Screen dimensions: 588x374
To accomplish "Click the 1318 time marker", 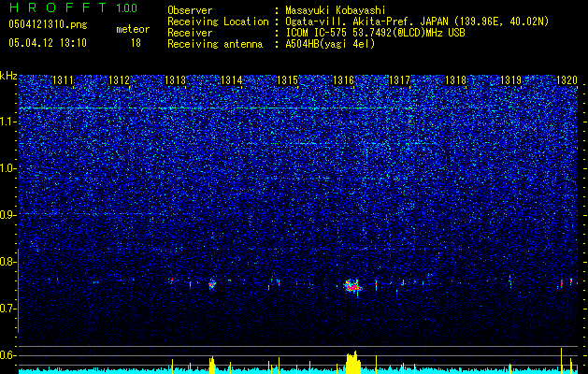I will click(455, 79).
